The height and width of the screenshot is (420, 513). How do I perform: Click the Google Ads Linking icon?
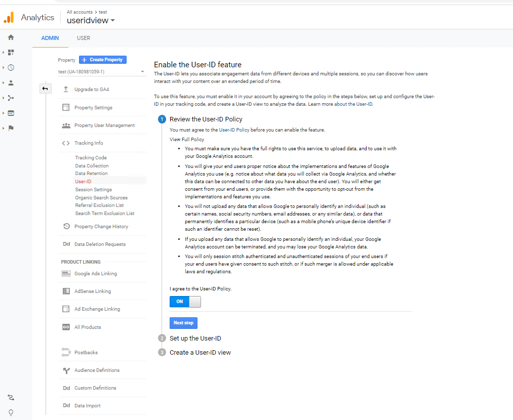[x=66, y=274]
